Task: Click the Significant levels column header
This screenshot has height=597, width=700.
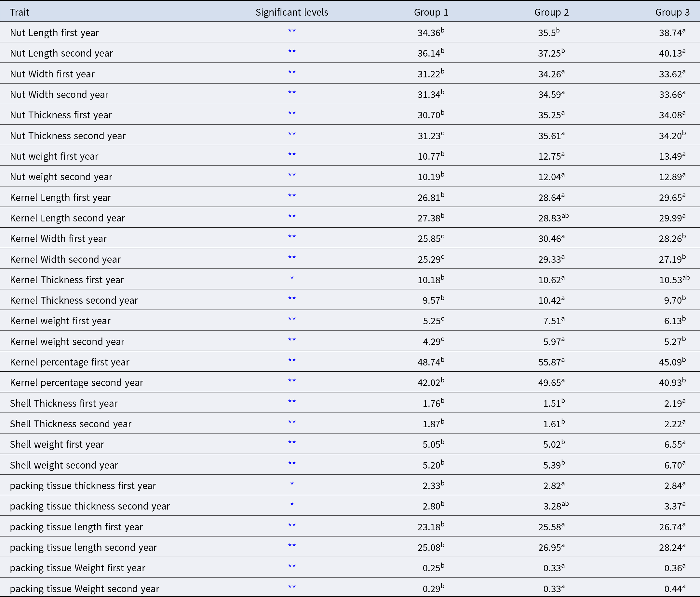Action: pyautogui.click(x=291, y=12)
